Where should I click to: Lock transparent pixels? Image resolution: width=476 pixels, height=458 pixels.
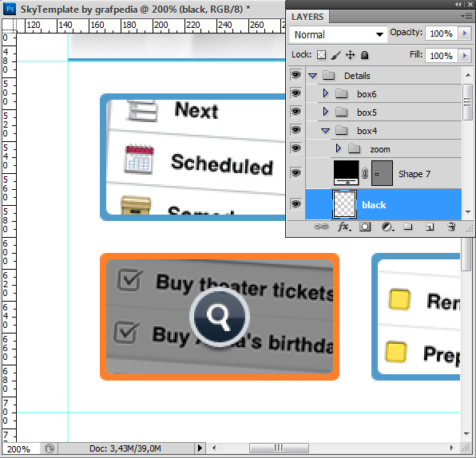pyautogui.click(x=322, y=55)
